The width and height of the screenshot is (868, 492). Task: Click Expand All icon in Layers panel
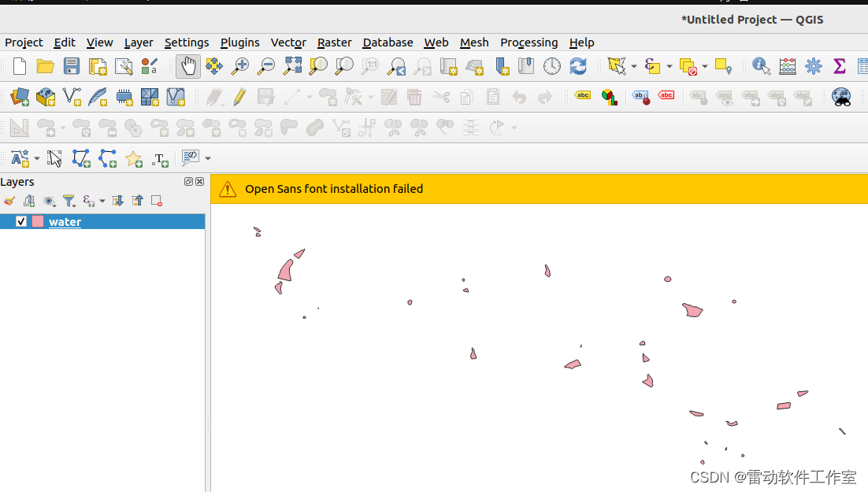click(x=117, y=201)
